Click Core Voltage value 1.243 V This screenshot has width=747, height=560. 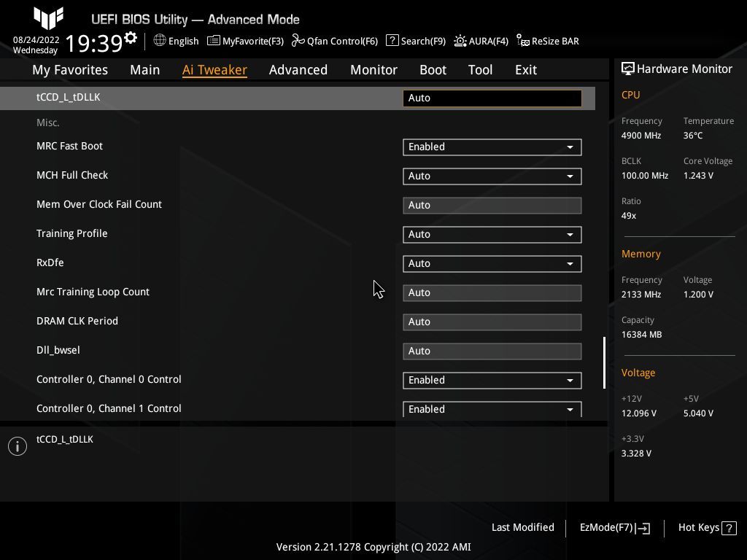pyautogui.click(x=698, y=176)
